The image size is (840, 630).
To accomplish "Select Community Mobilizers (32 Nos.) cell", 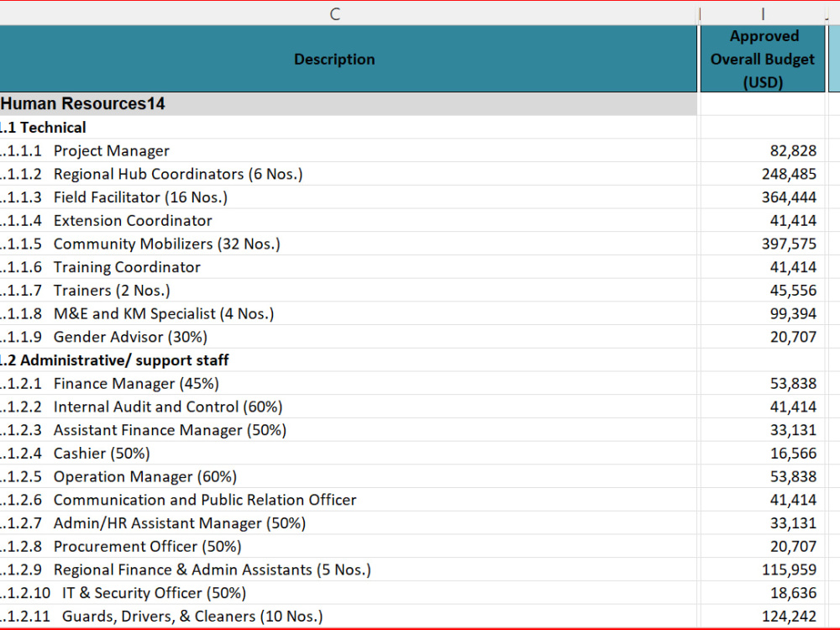I will (349, 244).
